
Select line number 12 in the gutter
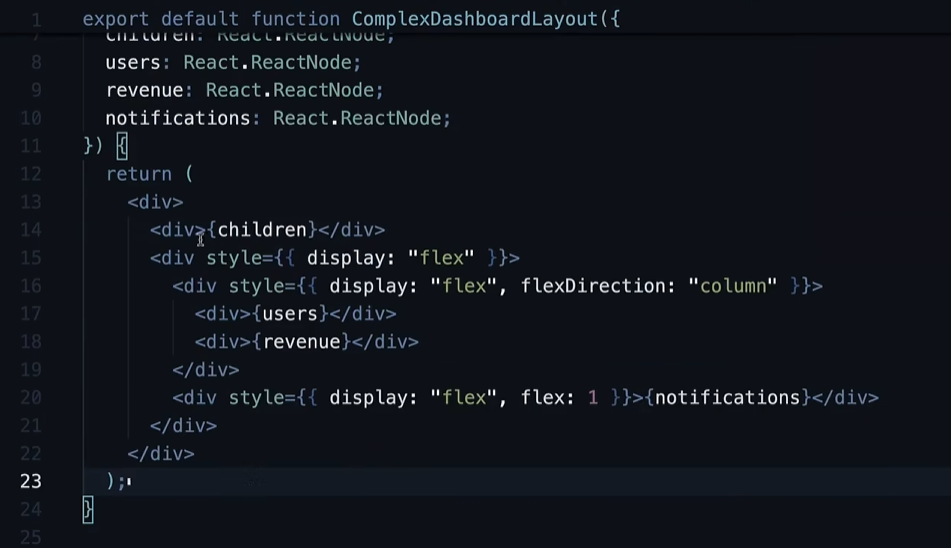pos(31,174)
